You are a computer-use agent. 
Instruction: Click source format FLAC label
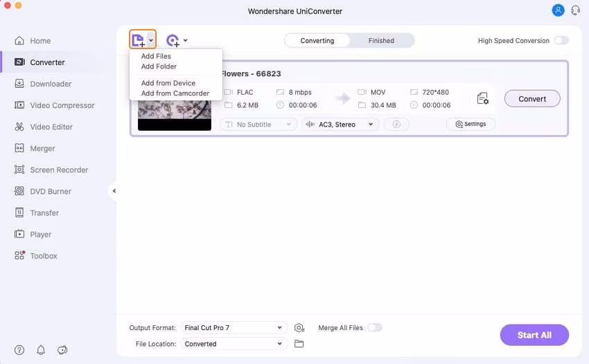245,92
